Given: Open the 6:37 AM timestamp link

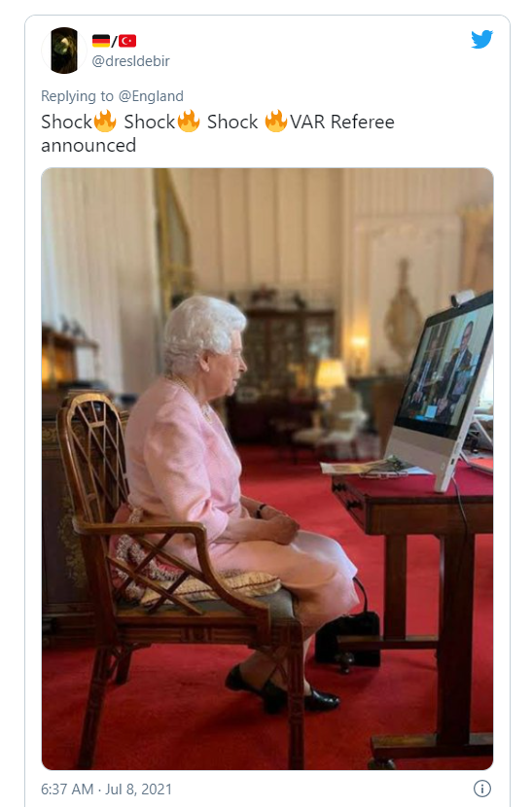Looking at the screenshot, I should [x=67, y=789].
